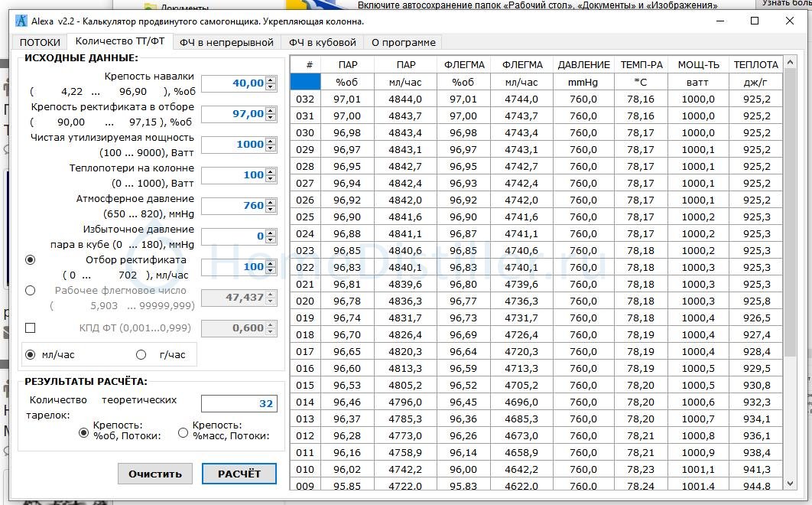Select row number 010 in the table
The height and width of the screenshot is (505, 812).
[306, 469]
